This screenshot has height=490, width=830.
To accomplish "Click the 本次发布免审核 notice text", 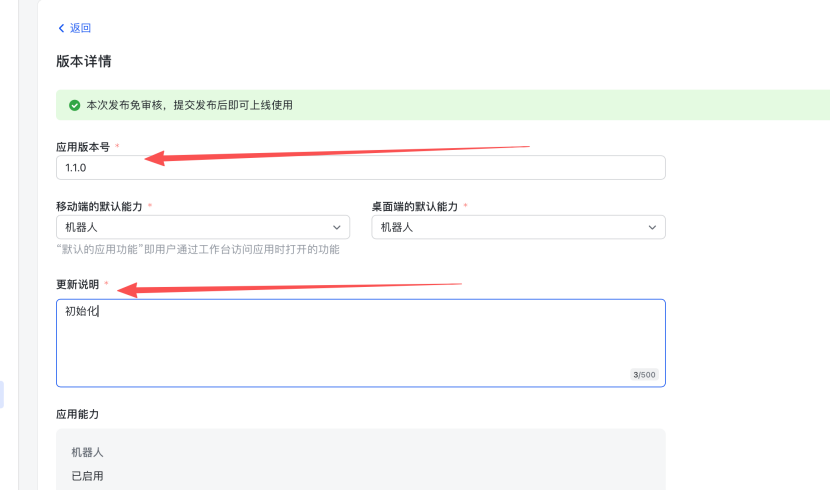I will [x=189, y=105].
